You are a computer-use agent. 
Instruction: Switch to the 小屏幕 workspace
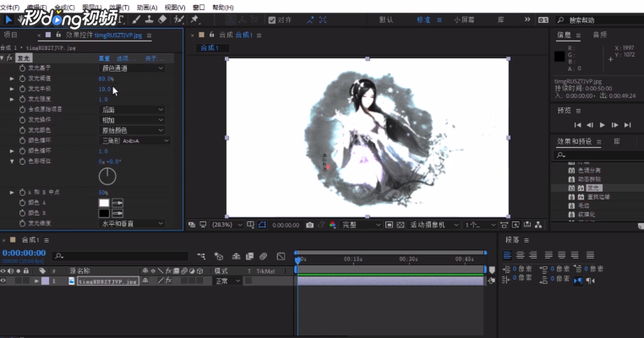click(x=465, y=19)
